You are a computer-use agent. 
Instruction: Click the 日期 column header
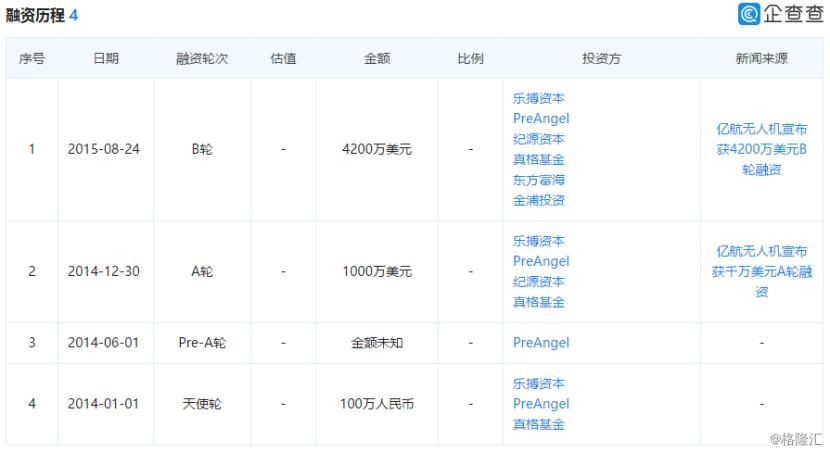(x=105, y=58)
